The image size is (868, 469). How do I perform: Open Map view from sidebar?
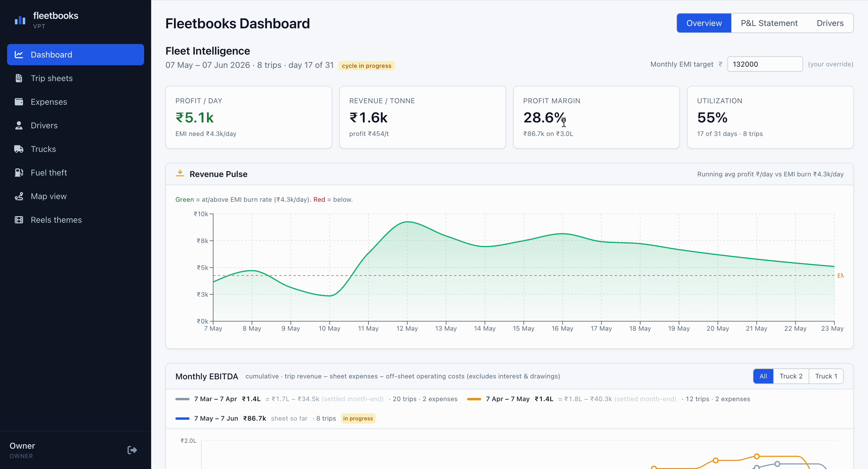click(x=76, y=196)
